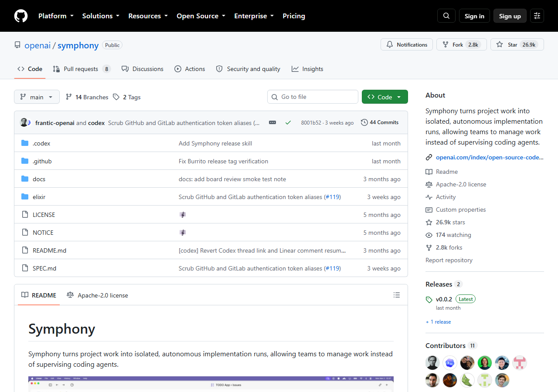
Task: Switch to the Code tab
Action: click(30, 69)
